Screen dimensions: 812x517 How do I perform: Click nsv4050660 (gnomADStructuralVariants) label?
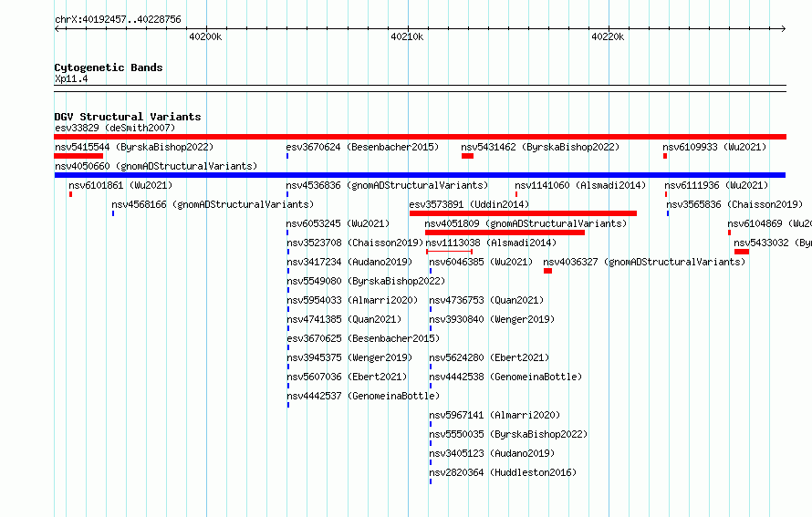tap(156, 166)
